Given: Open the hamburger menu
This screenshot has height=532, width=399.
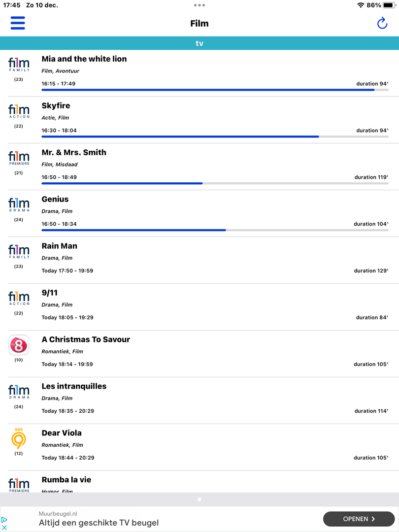Looking at the screenshot, I should [x=18, y=23].
